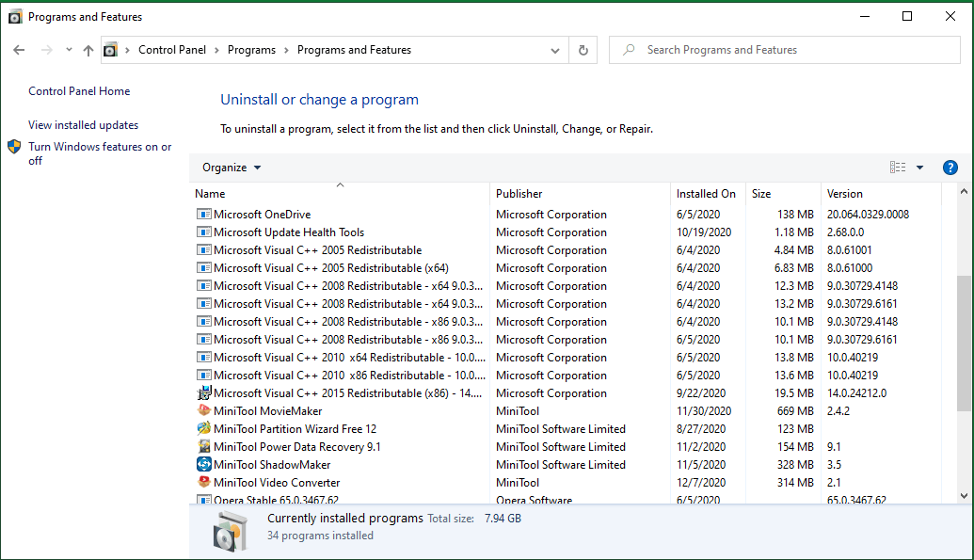Click the Search Programs and Features box
Viewport: 974px width, 560px height.
coord(785,50)
